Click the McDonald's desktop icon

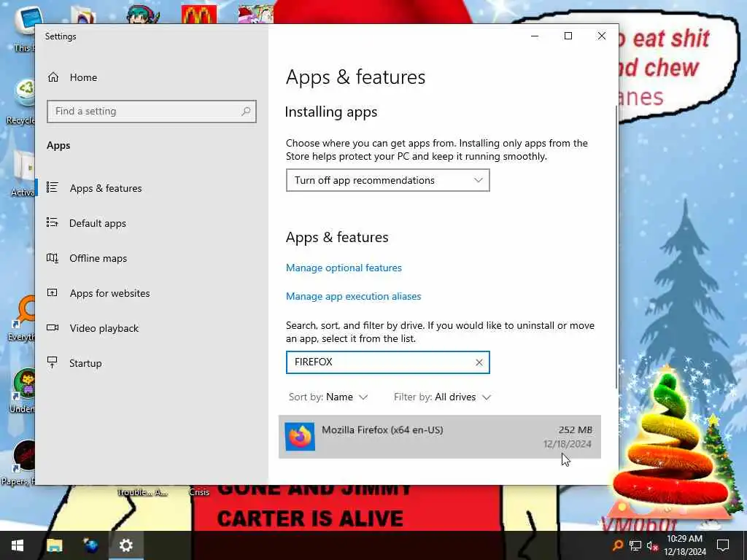(199, 15)
